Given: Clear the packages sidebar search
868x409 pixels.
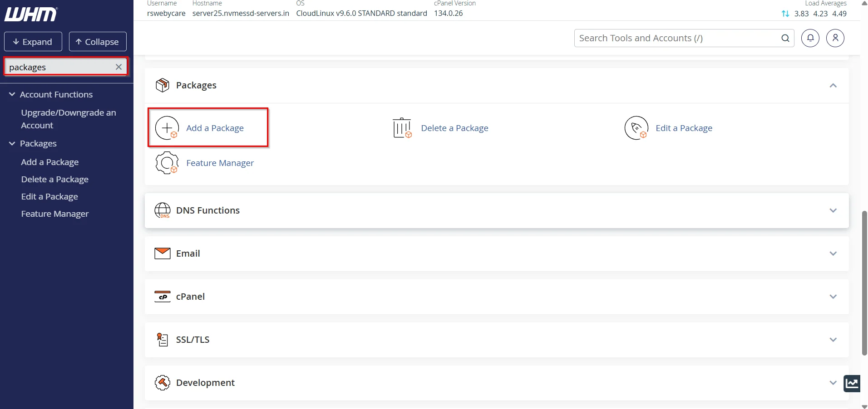Looking at the screenshot, I should pos(118,67).
